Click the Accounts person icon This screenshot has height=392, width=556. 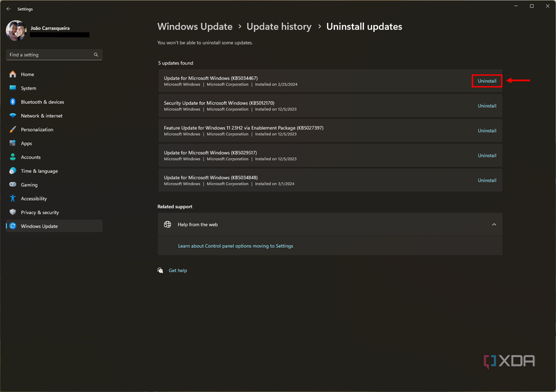pos(13,157)
